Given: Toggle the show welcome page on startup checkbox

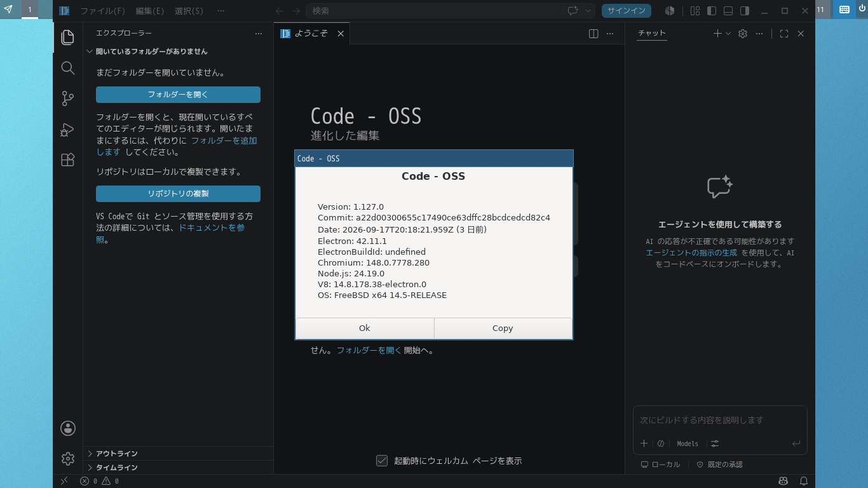Looking at the screenshot, I should (382, 461).
